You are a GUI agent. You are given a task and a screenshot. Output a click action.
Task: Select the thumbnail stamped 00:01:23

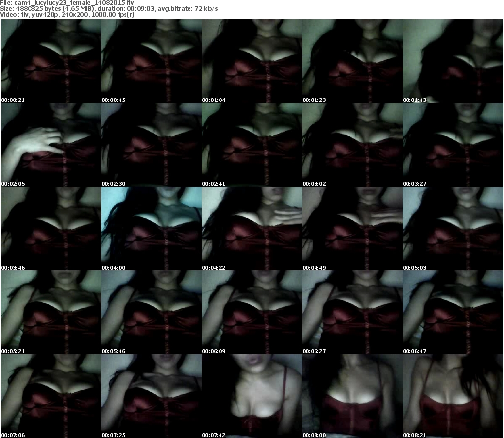(x=352, y=61)
